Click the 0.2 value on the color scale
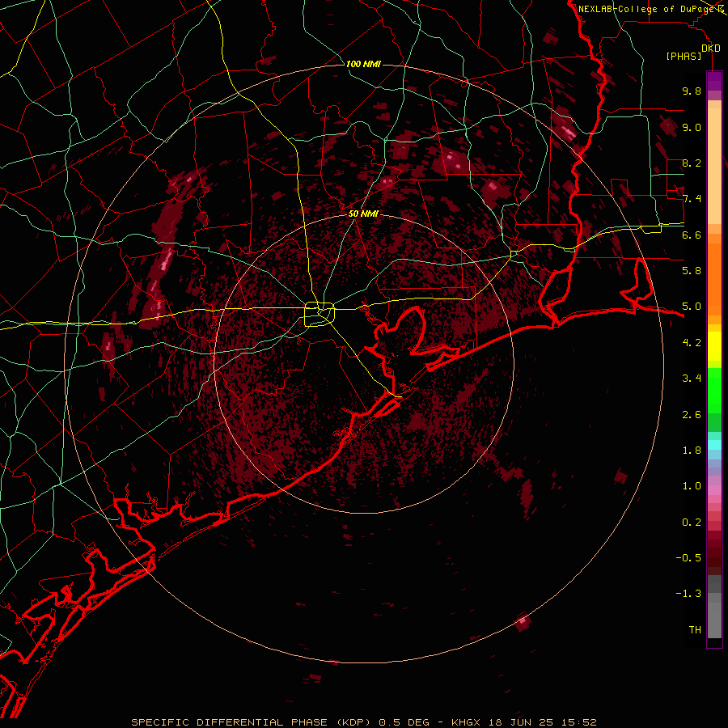The height and width of the screenshot is (728, 728). (692, 523)
